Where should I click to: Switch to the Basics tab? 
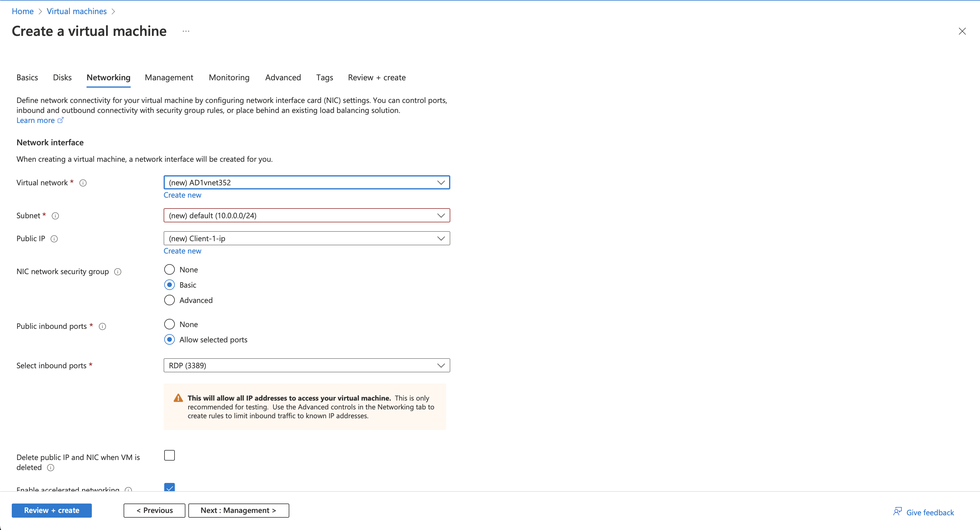pyautogui.click(x=27, y=78)
